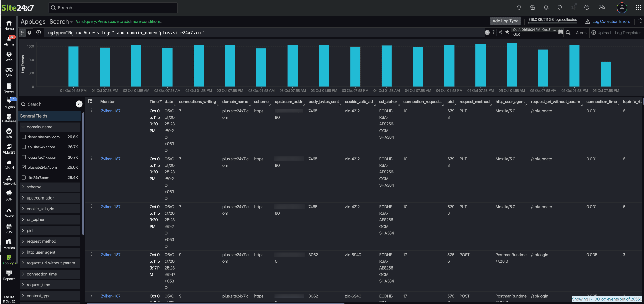Click the share query icon
The width and height of the screenshot is (644, 304).
point(500,32)
